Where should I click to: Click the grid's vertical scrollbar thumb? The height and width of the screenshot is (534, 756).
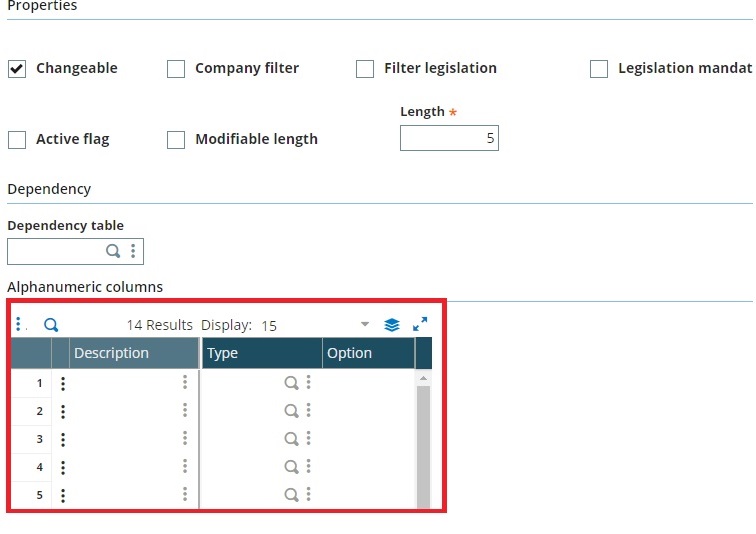(x=423, y=446)
